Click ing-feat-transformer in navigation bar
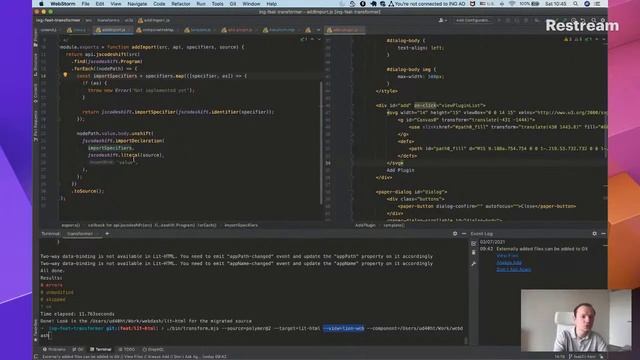The height and width of the screenshot is (360, 640). [58, 20]
